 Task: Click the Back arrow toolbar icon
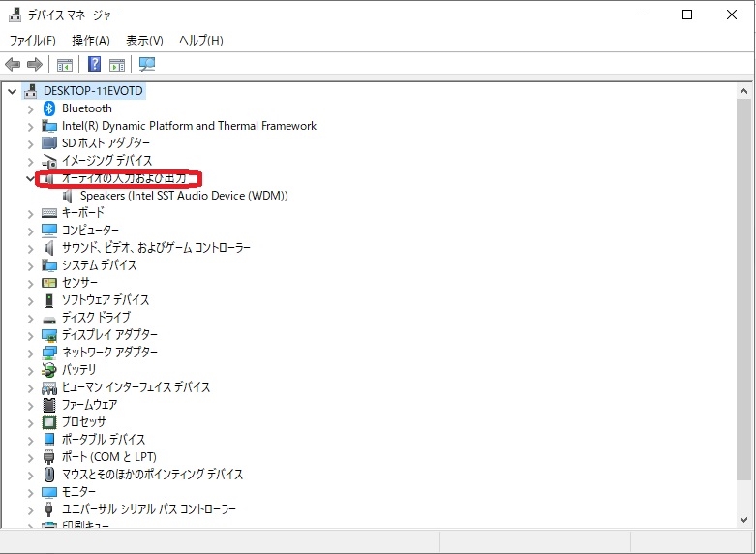(x=13, y=64)
